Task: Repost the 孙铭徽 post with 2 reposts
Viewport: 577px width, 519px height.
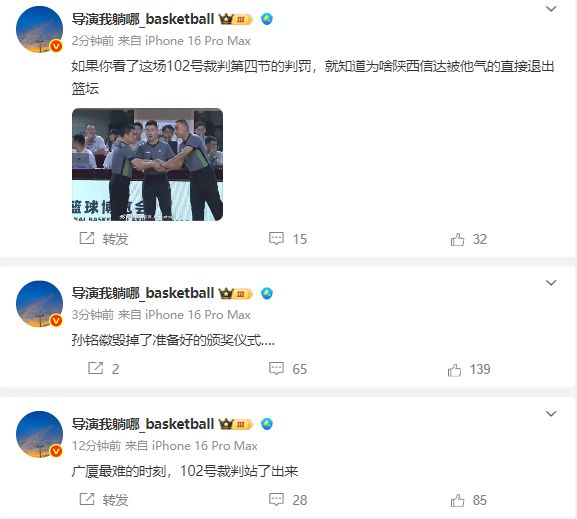Action: (103, 368)
